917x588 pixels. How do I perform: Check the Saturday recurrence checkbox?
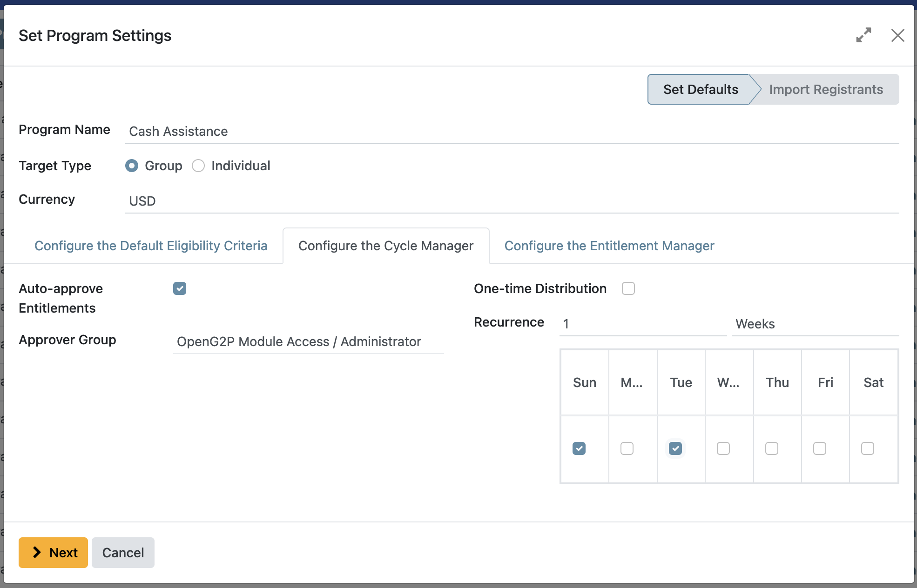868,448
